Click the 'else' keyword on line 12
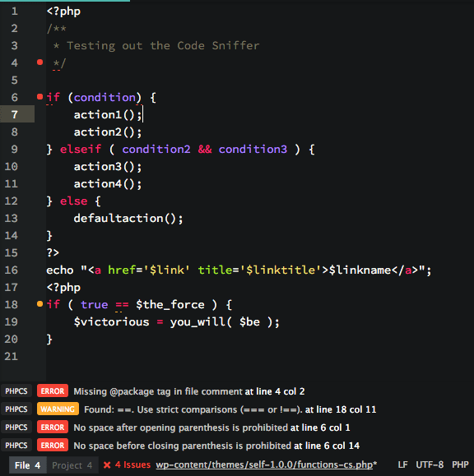This screenshot has width=474, height=476. (74, 201)
